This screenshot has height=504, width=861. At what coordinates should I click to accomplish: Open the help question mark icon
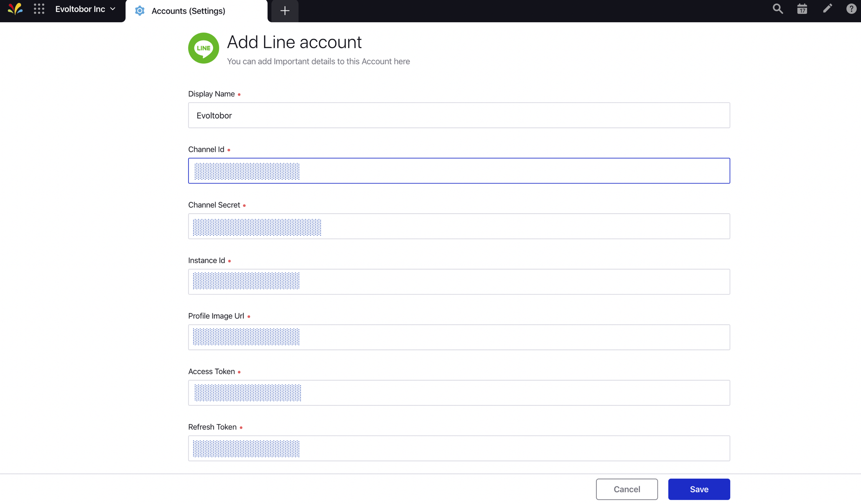point(851,9)
